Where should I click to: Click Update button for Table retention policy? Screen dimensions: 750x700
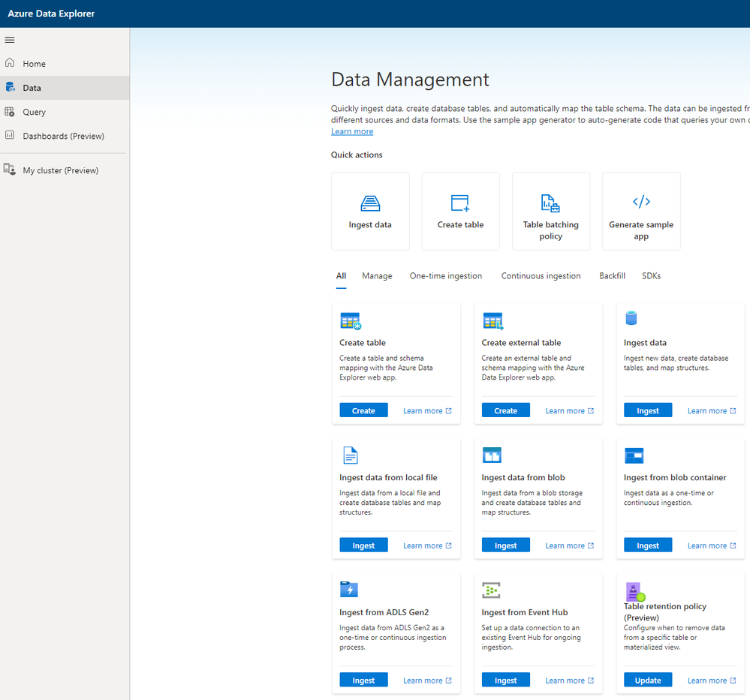[648, 680]
